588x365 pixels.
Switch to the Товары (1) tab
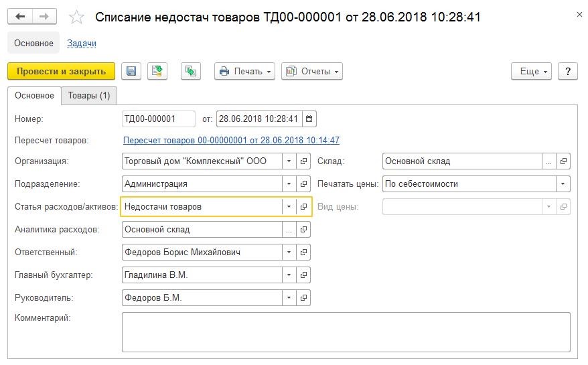(x=89, y=96)
